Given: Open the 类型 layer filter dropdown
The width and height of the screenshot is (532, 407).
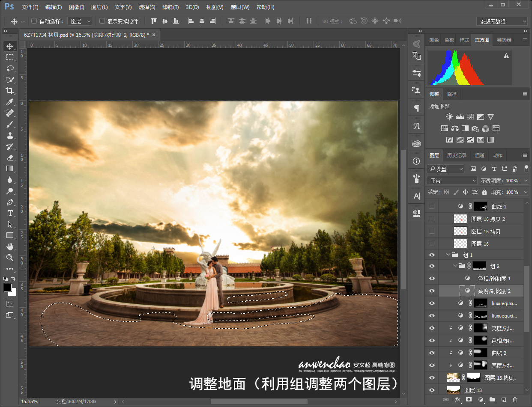Looking at the screenshot, I should [445, 169].
